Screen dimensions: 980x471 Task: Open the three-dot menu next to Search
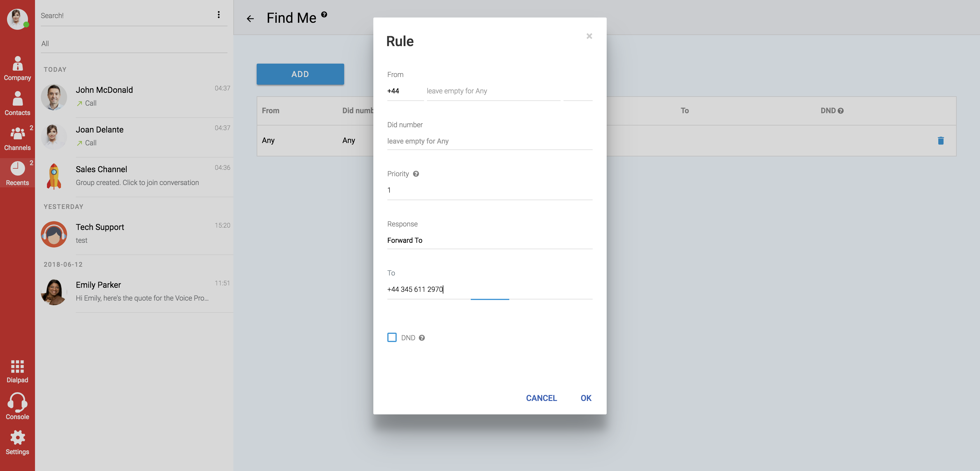(218, 15)
